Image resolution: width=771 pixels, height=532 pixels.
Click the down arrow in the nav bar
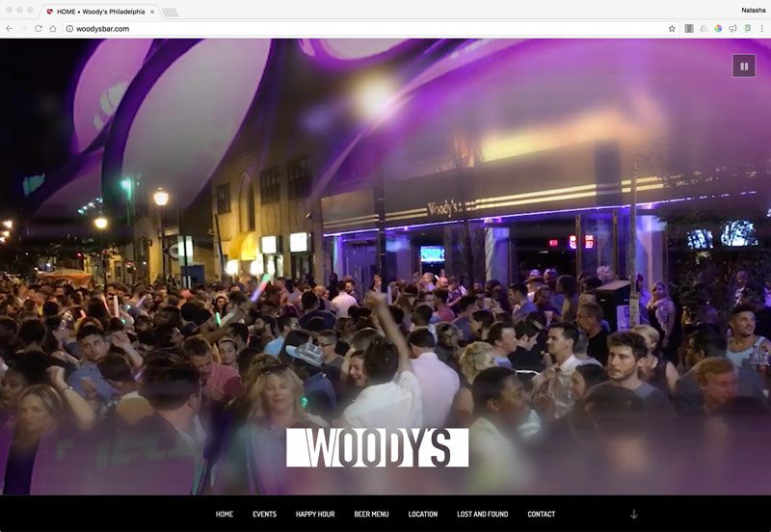tap(634, 515)
